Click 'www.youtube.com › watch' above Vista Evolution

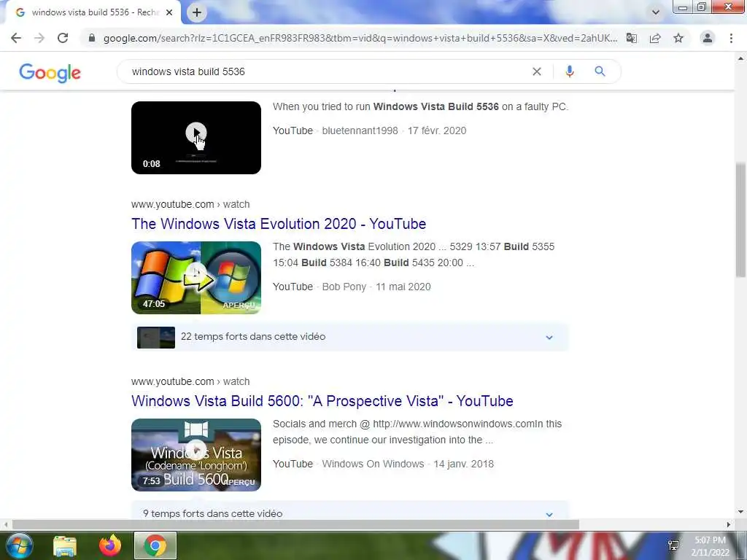(x=190, y=204)
